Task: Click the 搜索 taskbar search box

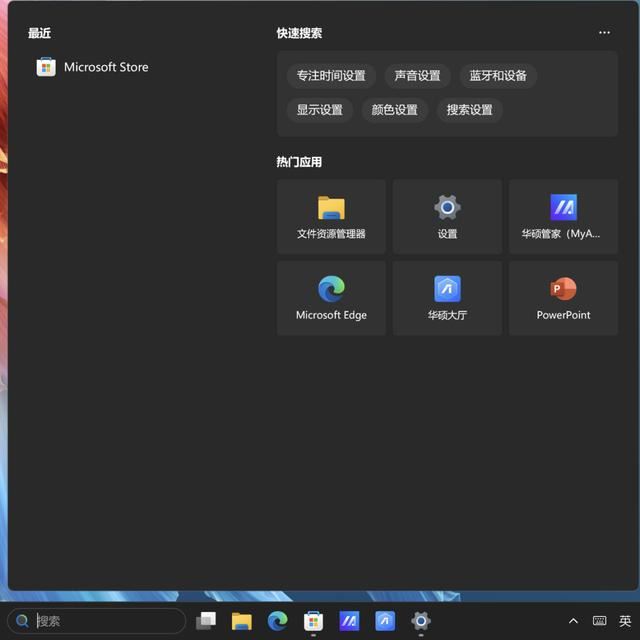Action: tap(98, 621)
